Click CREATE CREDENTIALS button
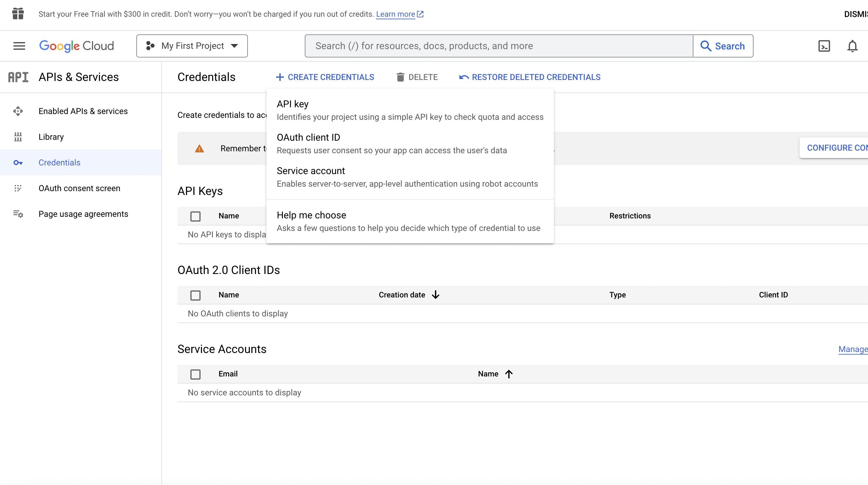868x485 pixels. 325,77
